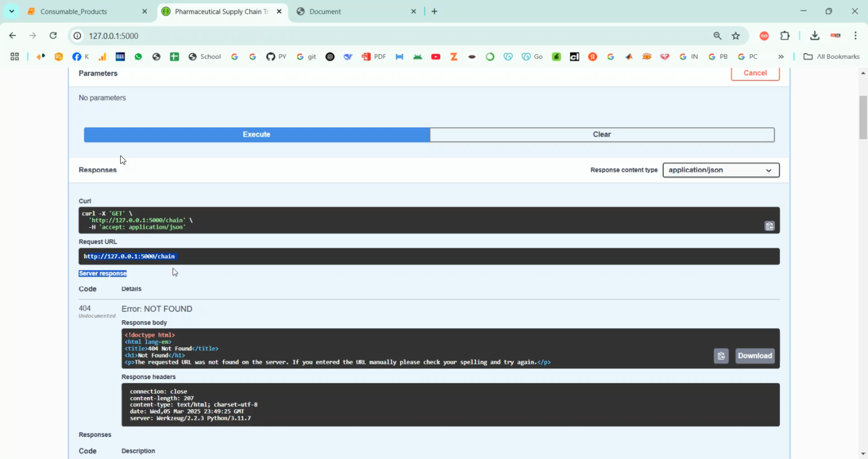Open the GitHub PY bookmark

tap(276, 57)
